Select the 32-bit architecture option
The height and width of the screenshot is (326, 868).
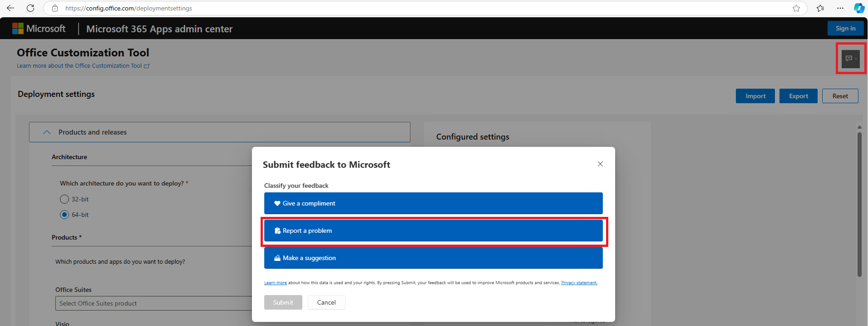(64, 199)
